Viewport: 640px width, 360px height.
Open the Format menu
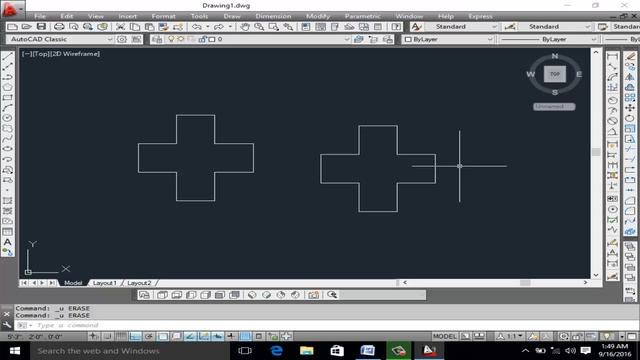163,16
